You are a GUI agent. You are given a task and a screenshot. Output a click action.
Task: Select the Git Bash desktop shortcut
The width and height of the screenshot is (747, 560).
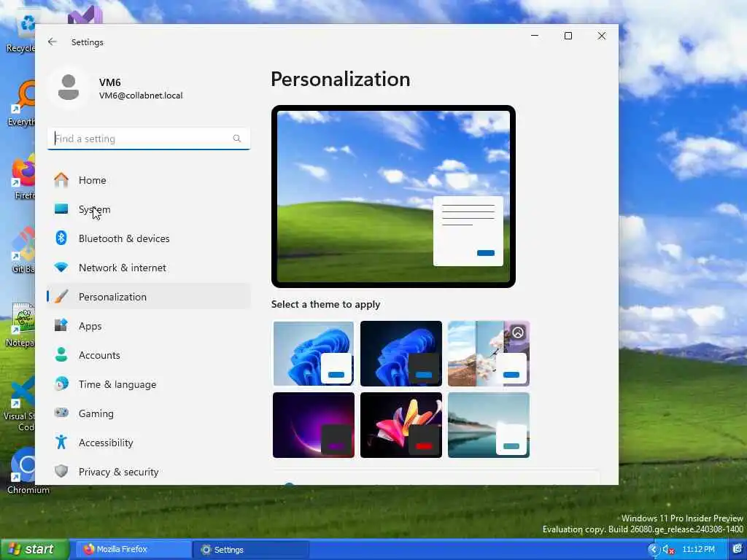tap(23, 250)
